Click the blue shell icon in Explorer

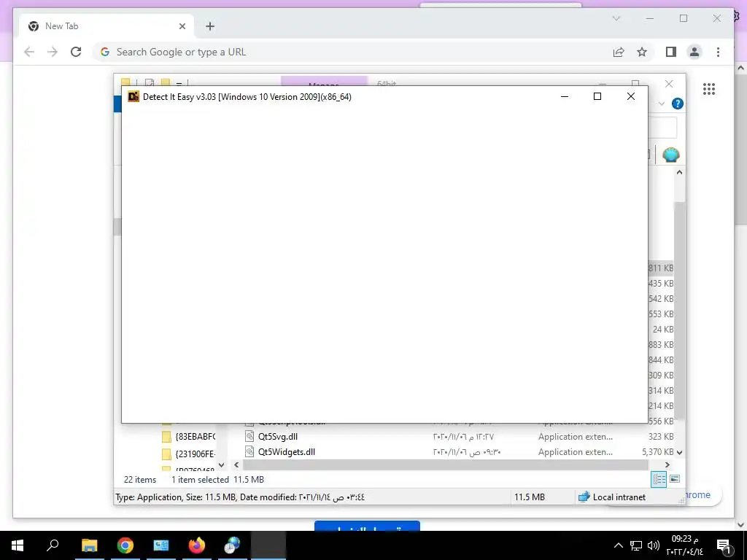[671, 155]
